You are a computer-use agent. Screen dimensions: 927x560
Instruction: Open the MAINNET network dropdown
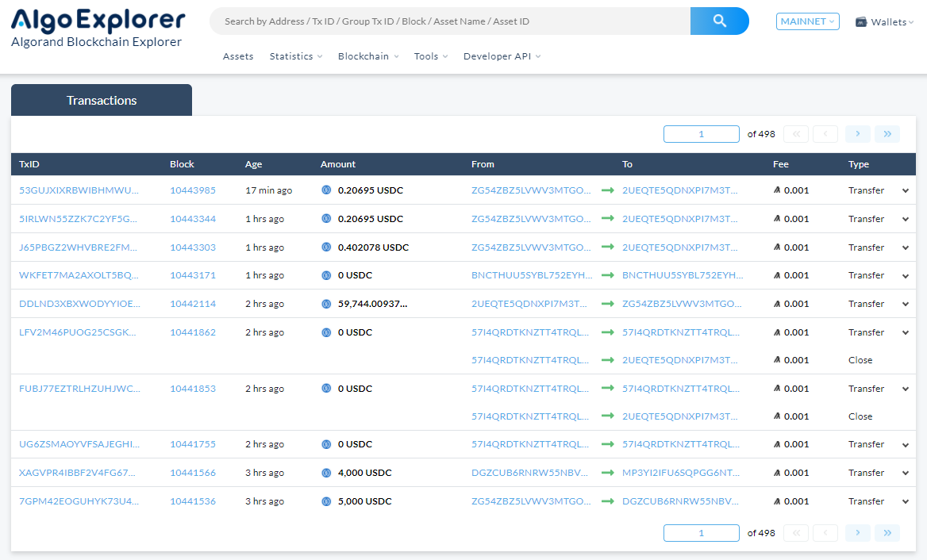808,21
